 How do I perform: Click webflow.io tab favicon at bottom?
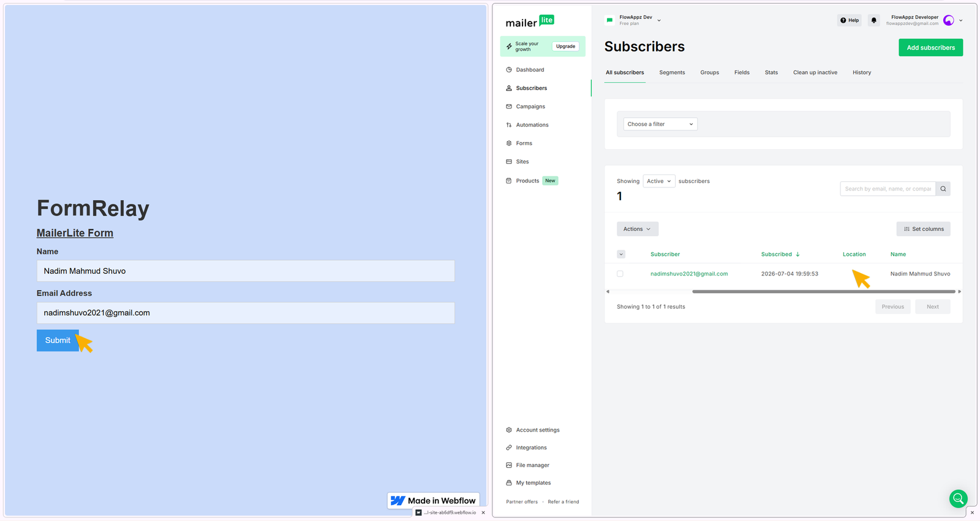coord(419,512)
